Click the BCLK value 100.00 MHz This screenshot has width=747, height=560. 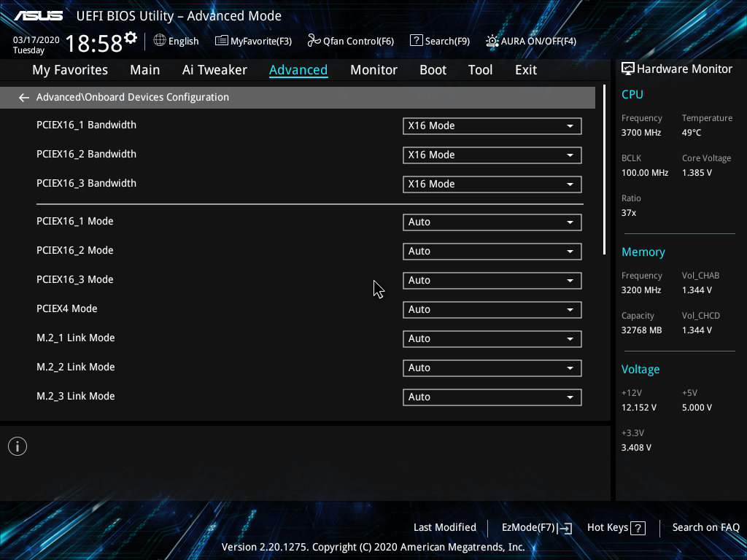645,173
